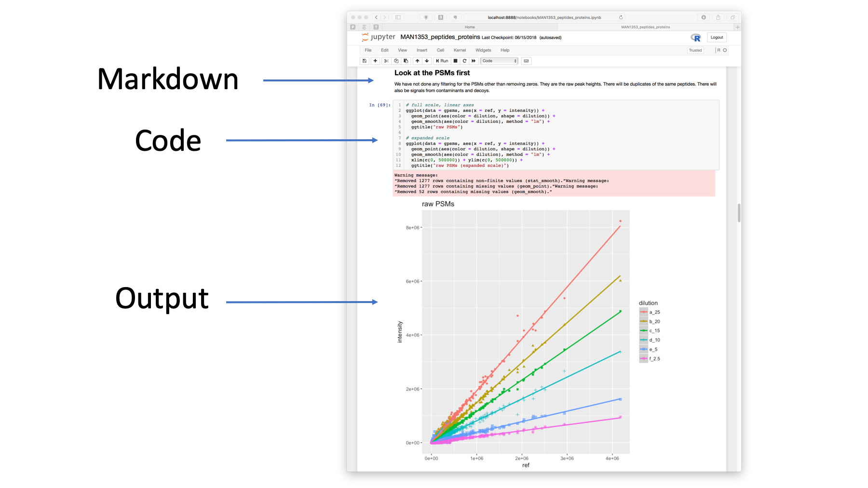Viewport: 868px width, 488px height.
Task: Click the c_15 legend color key
Action: point(643,330)
